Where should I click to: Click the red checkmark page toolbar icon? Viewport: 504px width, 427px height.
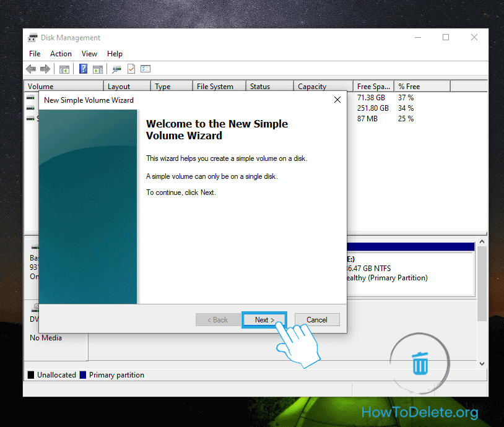(131, 69)
